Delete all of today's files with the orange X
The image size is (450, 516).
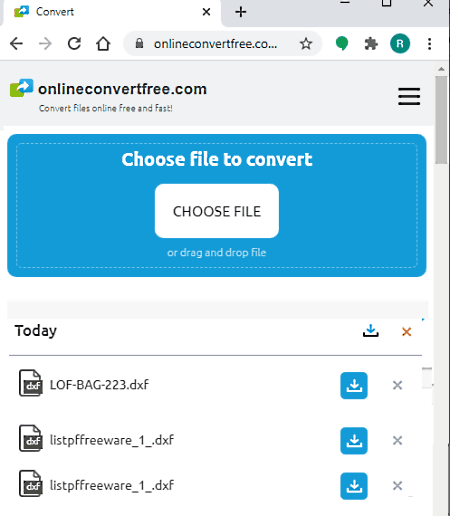pos(406,332)
